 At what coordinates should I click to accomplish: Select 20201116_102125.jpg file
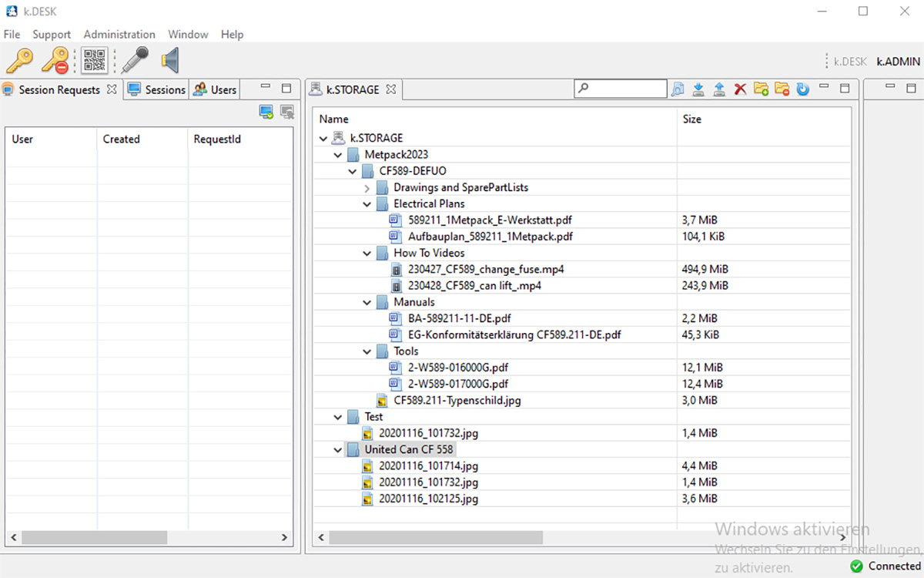[x=428, y=499]
